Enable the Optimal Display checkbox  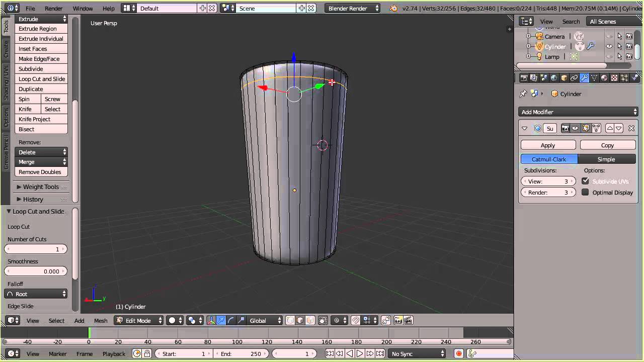585,193
